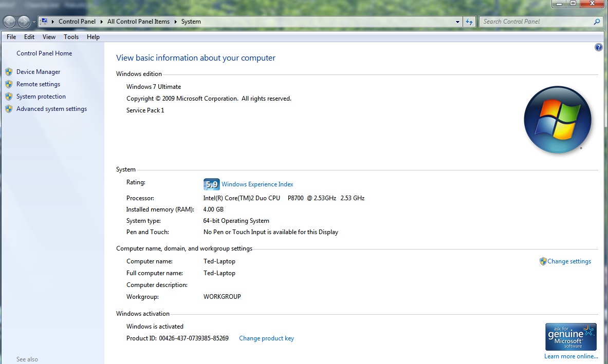Click the Windows Experience Index 5.9 rating badge

(211, 184)
